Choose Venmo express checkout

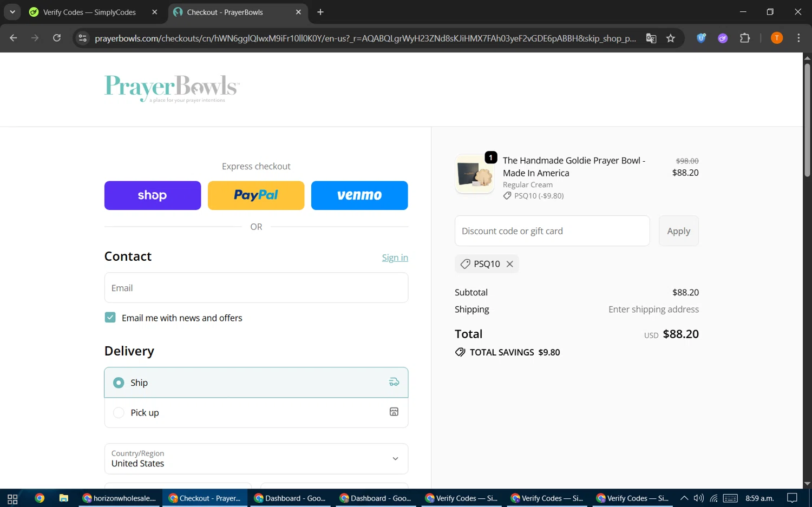click(x=359, y=195)
